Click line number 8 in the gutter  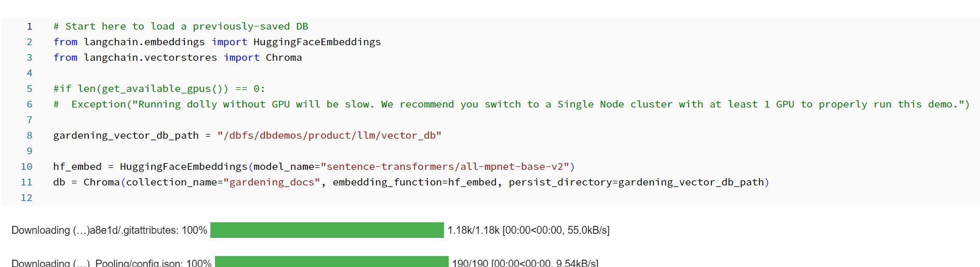tap(30, 136)
